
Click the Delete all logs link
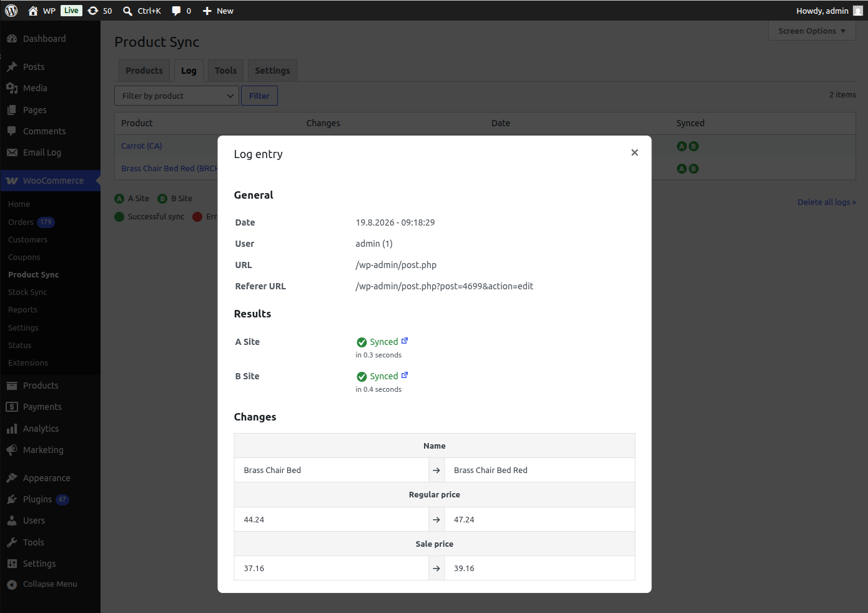click(827, 202)
